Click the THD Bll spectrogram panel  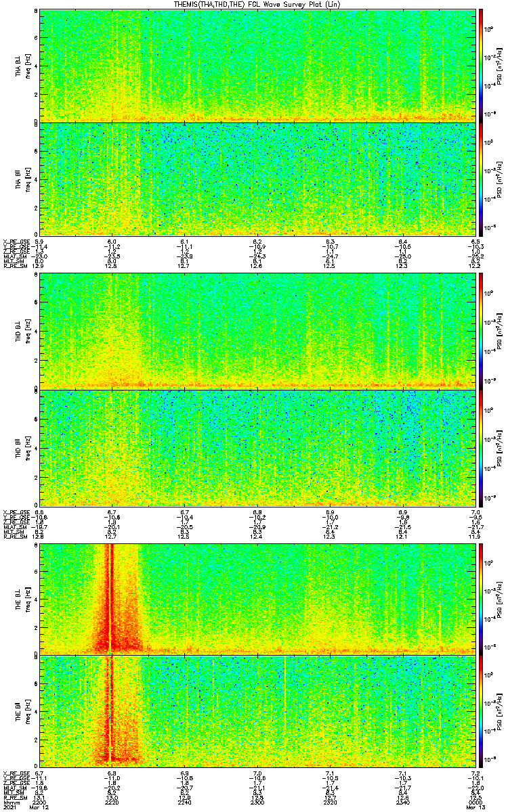(x=257, y=447)
